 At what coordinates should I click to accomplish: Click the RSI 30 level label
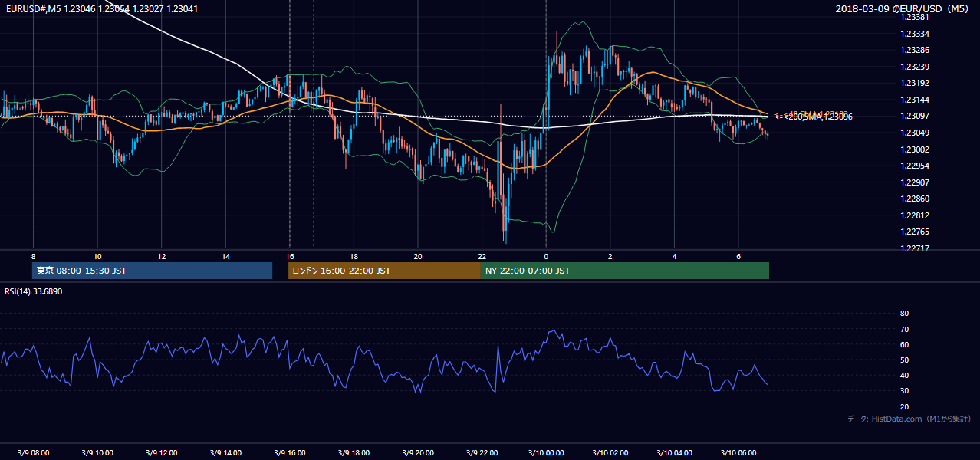click(x=904, y=391)
